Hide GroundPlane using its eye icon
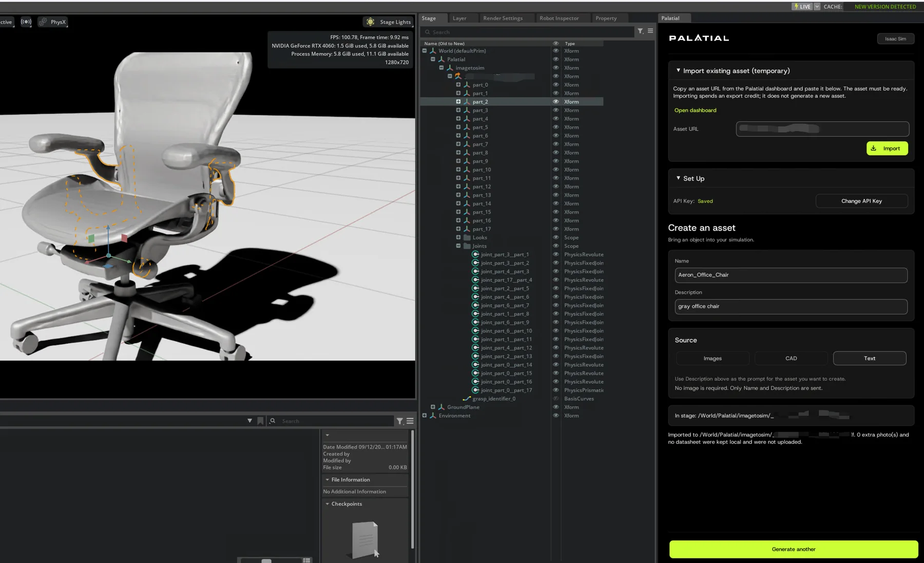Screen dimensions: 924x563 point(555,407)
